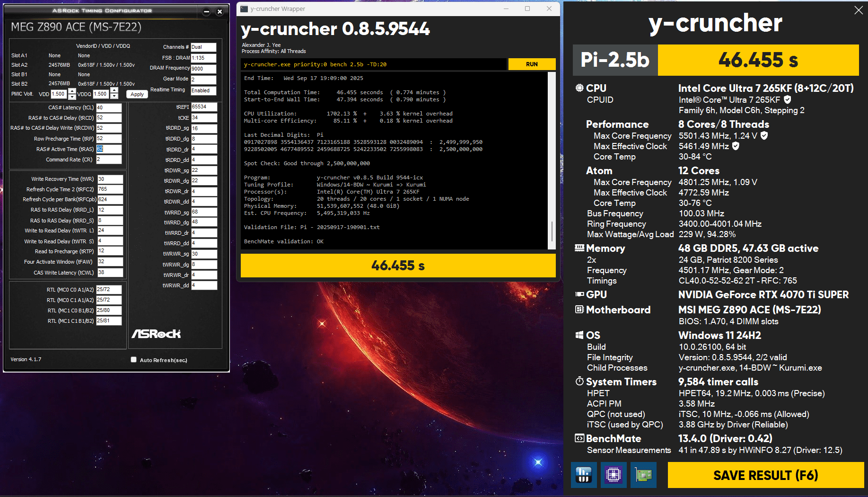Screen dimensions: 868x497
Task: Click the DRAM Frequency field
Action: click(x=203, y=69)
